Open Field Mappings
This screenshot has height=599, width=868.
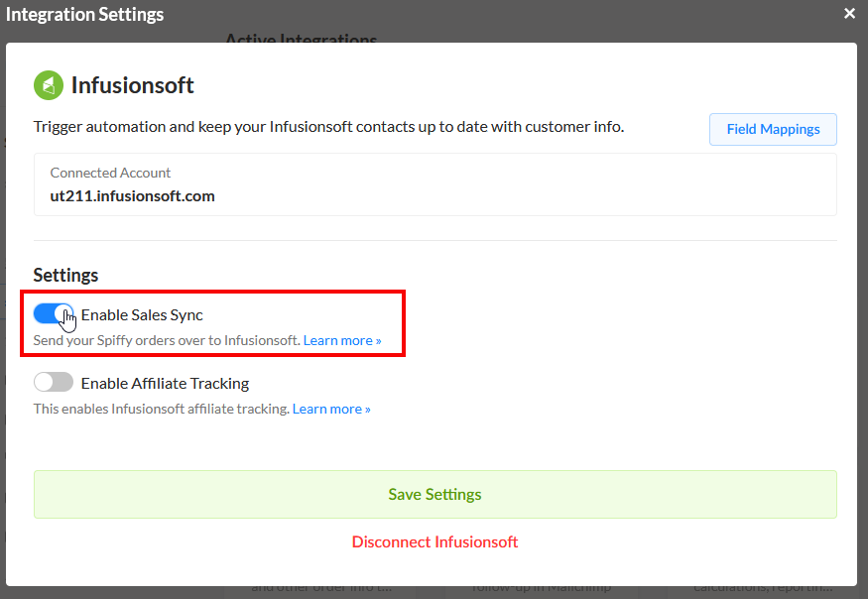773,129
